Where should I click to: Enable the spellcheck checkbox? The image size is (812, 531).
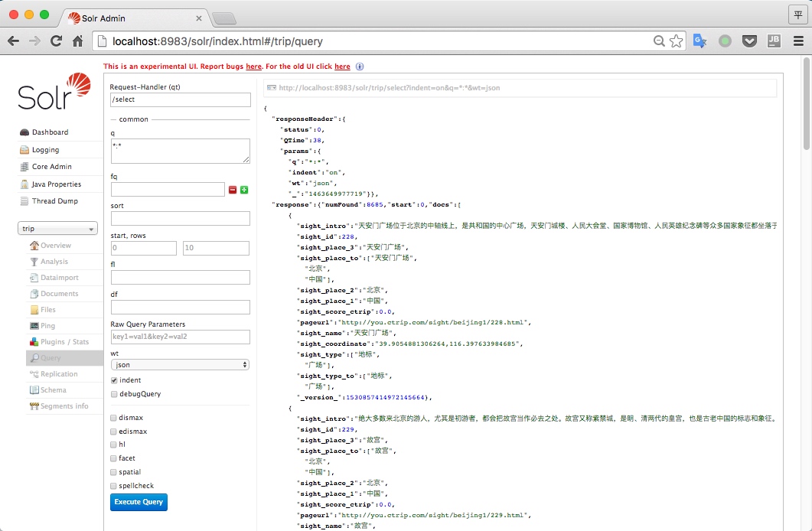pyautogui.click(x=114, y=486)
